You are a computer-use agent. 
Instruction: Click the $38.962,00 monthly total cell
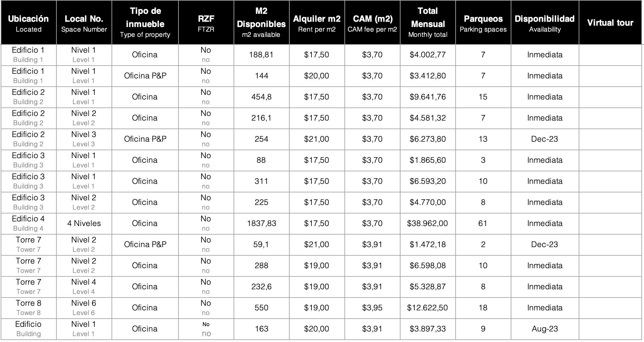point(428,224)
